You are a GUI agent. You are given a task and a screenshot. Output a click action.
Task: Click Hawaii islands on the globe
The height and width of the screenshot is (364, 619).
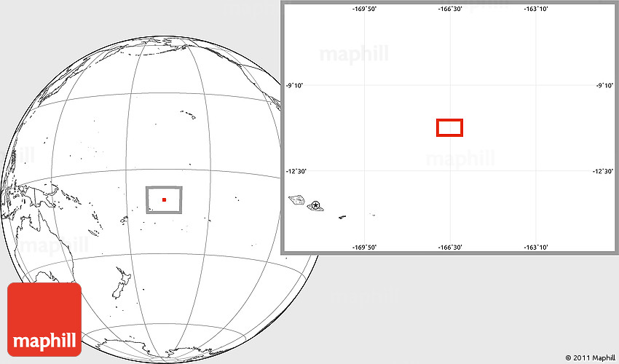(x=189, y=114)
